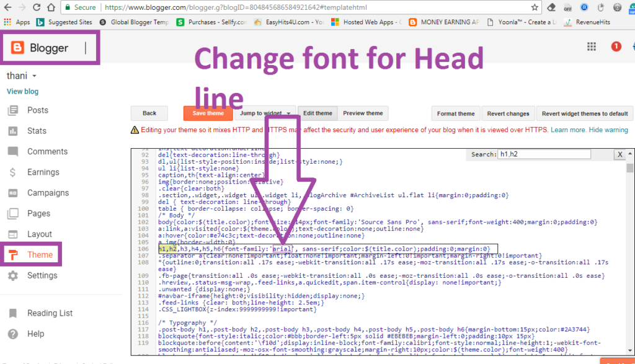
Task: Open Reading List bookmark icon
Action: point(13,313)
